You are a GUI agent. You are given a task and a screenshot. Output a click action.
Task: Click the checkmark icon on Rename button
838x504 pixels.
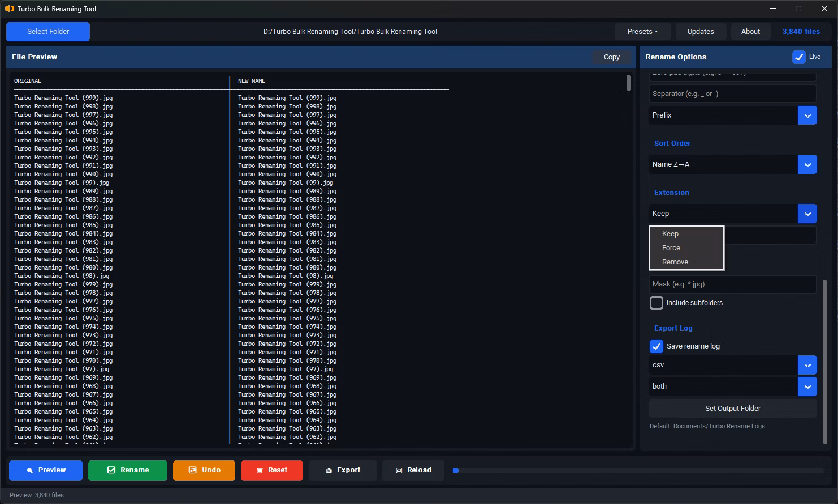pos(111,470)
